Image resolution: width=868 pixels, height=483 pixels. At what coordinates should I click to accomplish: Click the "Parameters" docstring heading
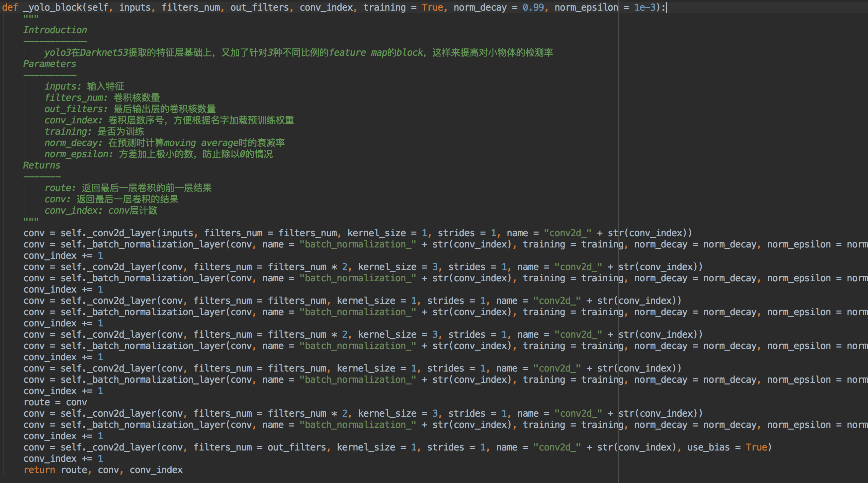49,64
